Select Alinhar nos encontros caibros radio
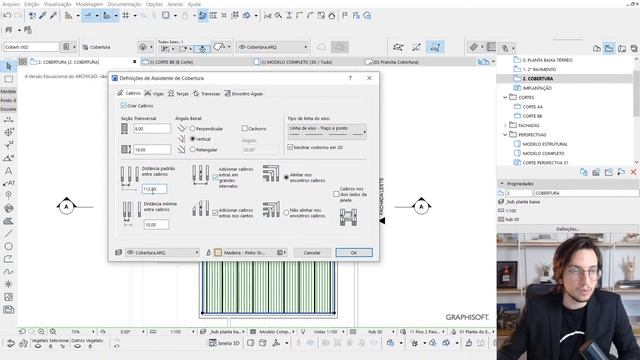Screen dimensions: 640x360 coord(286,177)
